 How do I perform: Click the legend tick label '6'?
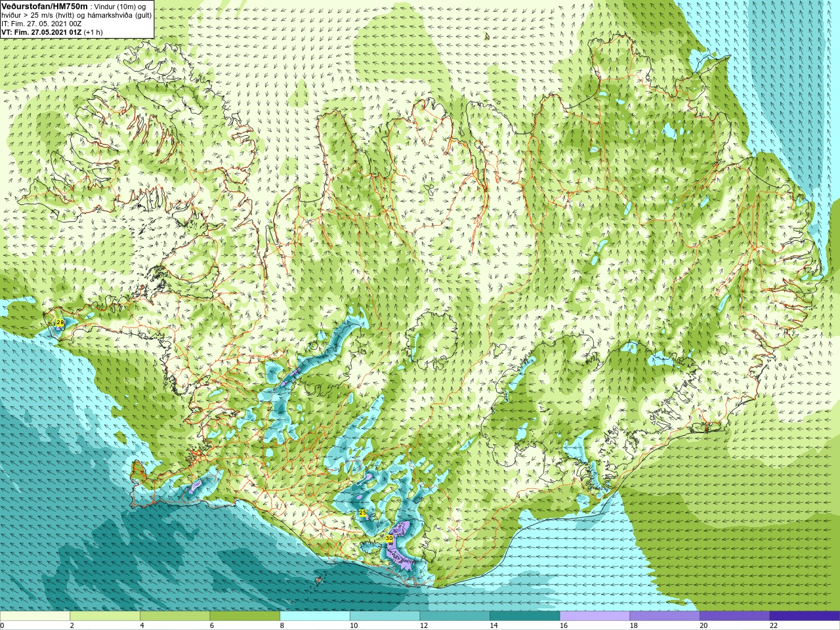tap(212, 625)
